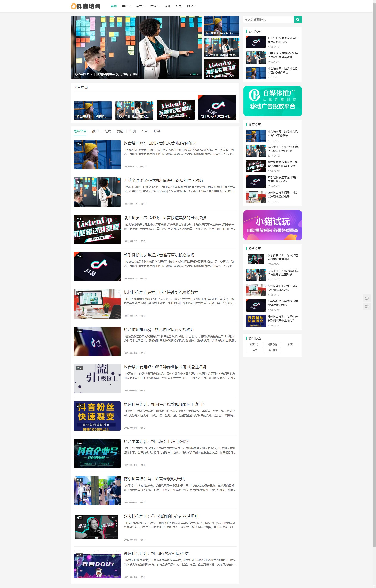
Task: Select 培训 in the top menu
Action: pyautogui.click(x=167, y=6)
